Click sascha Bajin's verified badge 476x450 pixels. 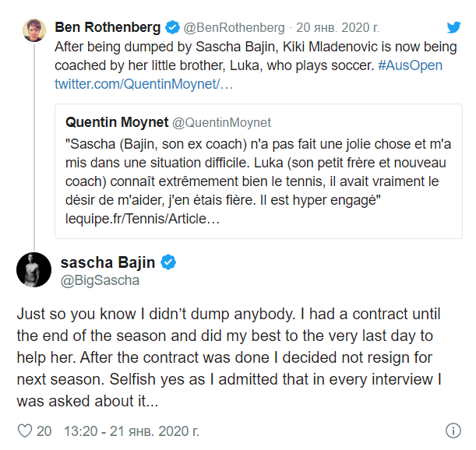click(x=167, y=262)
